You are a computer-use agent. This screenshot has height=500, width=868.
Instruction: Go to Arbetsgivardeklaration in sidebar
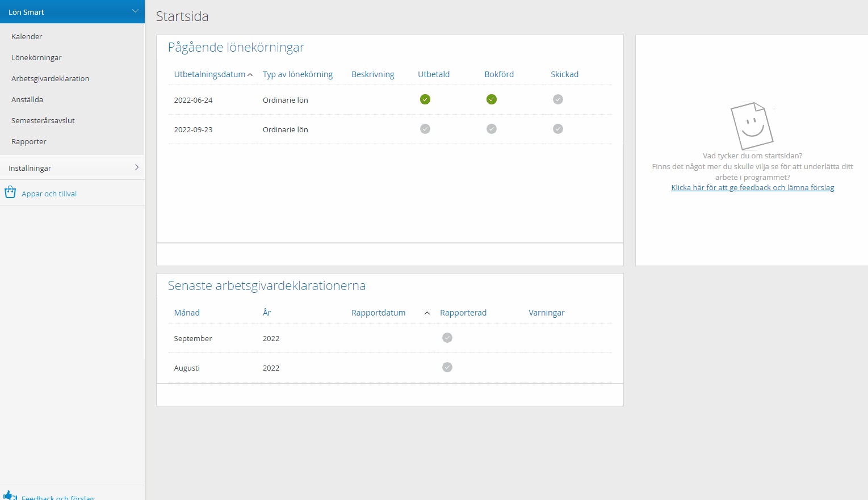click(50, 78)
